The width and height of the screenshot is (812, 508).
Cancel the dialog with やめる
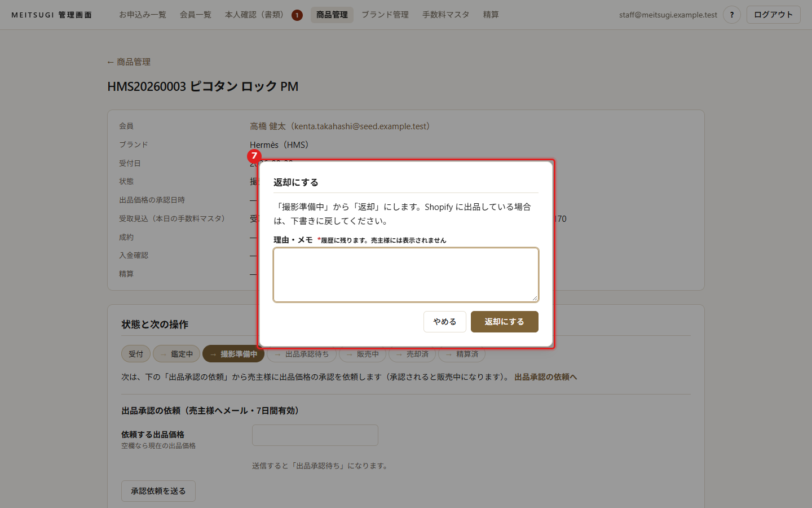point(445,322)
